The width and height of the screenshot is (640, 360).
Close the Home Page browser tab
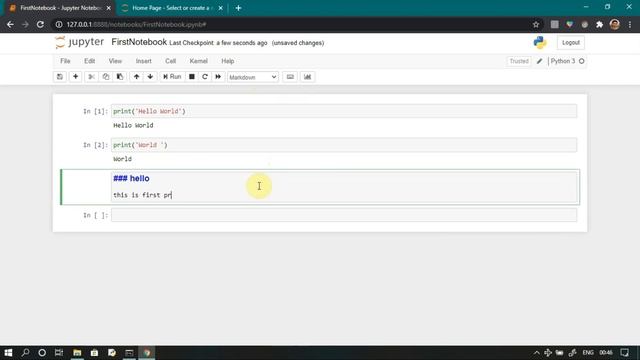[220, 8]
